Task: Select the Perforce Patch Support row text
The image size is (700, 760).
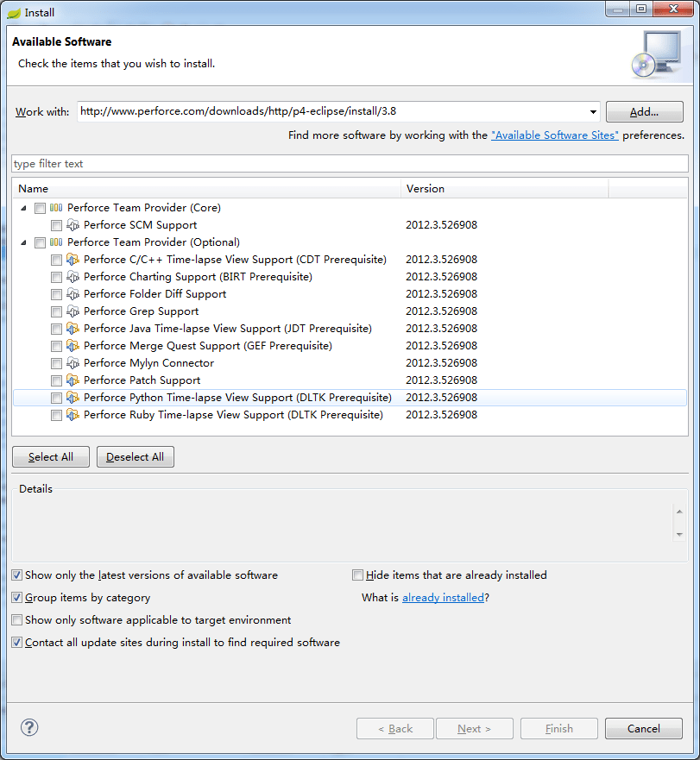Action: (142, 380)
